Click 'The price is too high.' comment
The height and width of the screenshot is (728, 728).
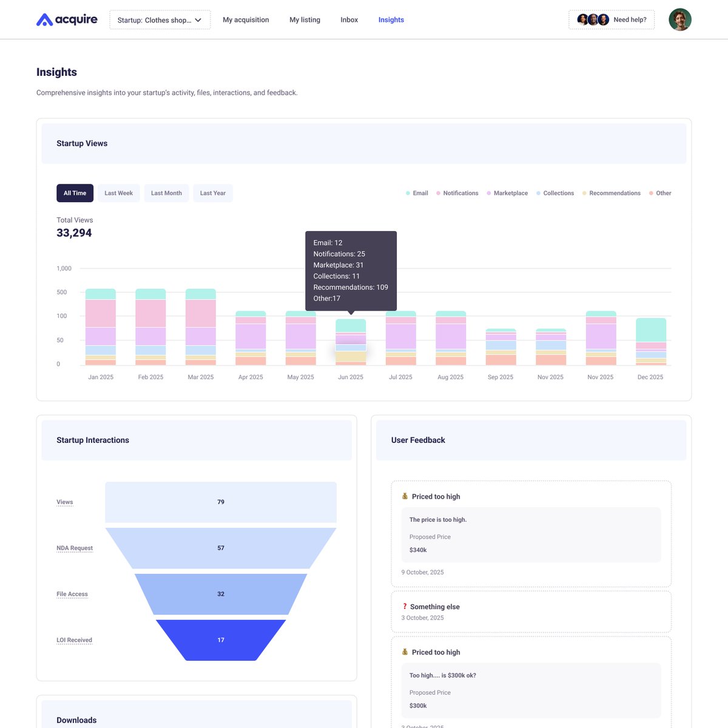(x=438, y=520)
